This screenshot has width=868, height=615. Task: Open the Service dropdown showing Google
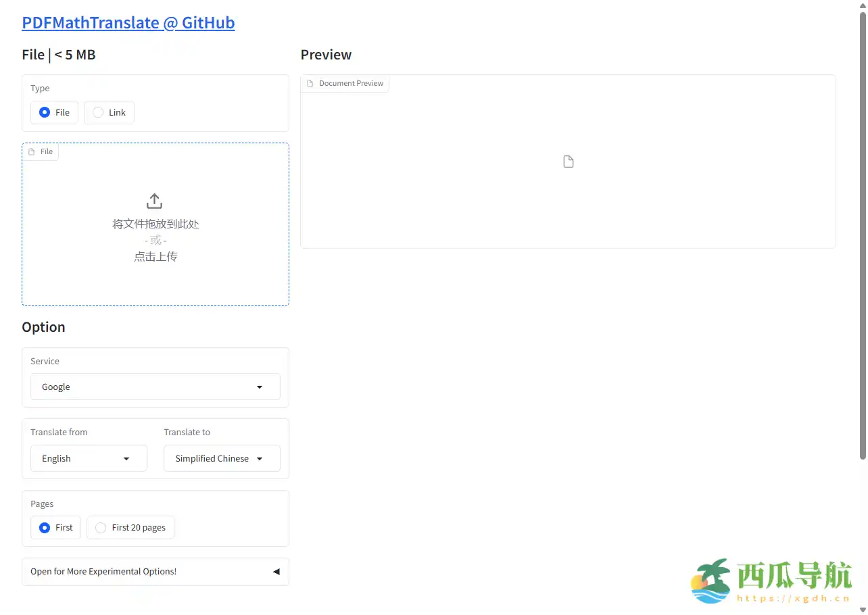155,387
